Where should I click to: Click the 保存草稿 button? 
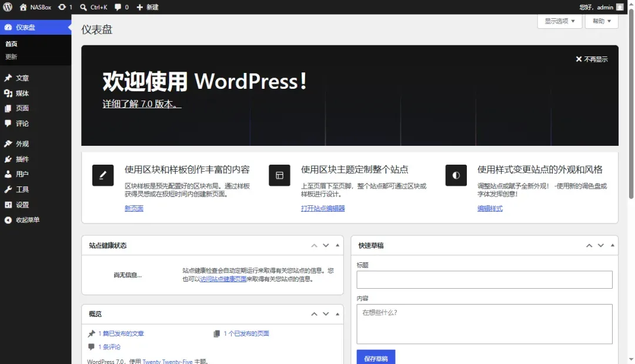tap(376, 358)
